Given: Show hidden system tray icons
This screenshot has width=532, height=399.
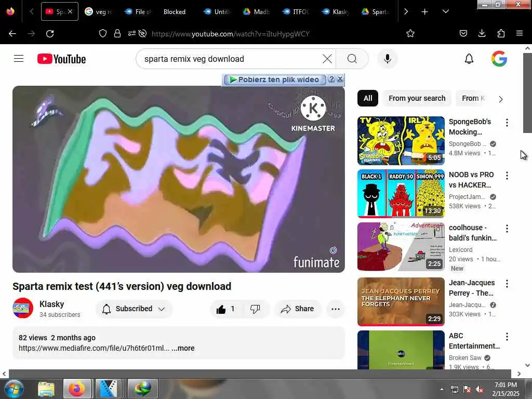Looking at the screenshot, I should [442, 389].
